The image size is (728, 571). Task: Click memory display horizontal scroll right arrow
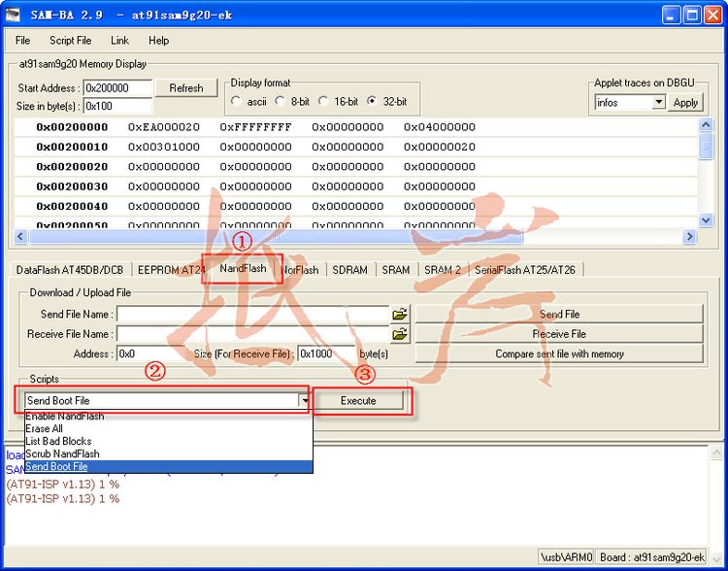click(x=690, y=237)
